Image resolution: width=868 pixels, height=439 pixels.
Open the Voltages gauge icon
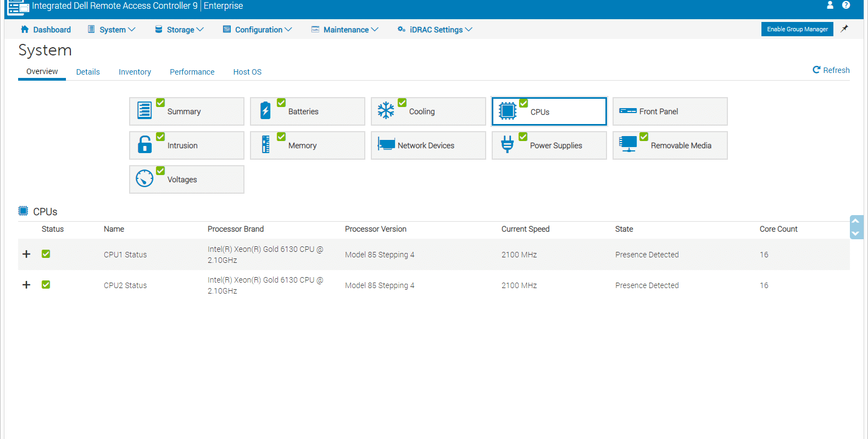click(144, 178)
